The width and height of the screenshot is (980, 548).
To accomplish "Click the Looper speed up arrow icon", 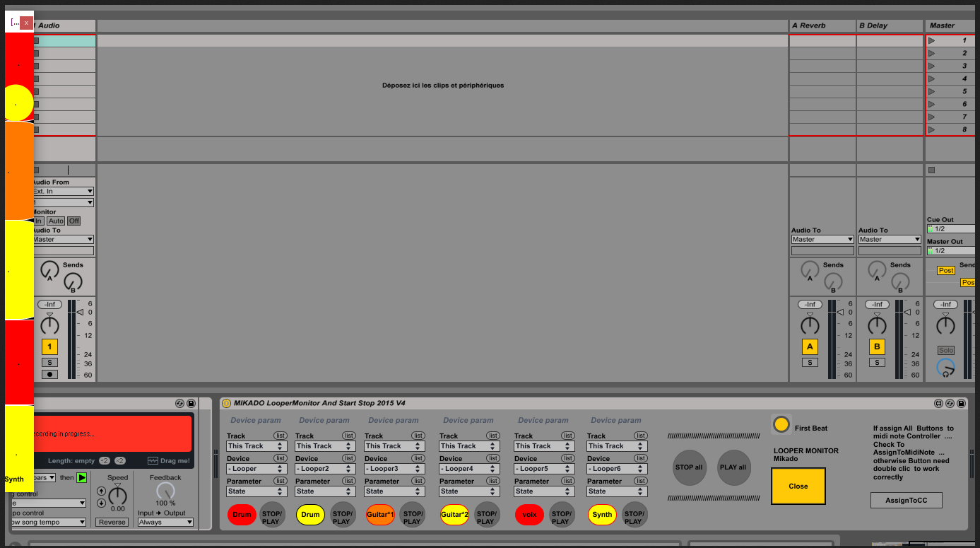I will 101,491.
